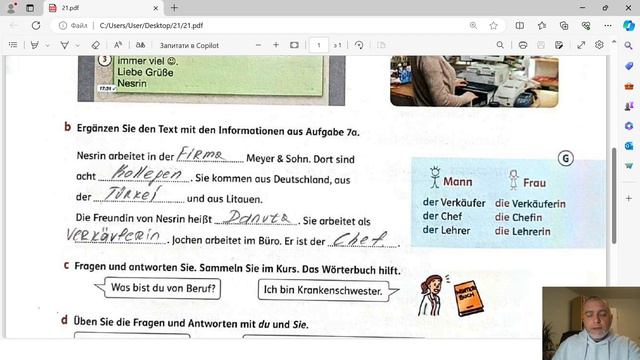
Task: Open Edge Settings and more menu
Action: click(608, 25)
